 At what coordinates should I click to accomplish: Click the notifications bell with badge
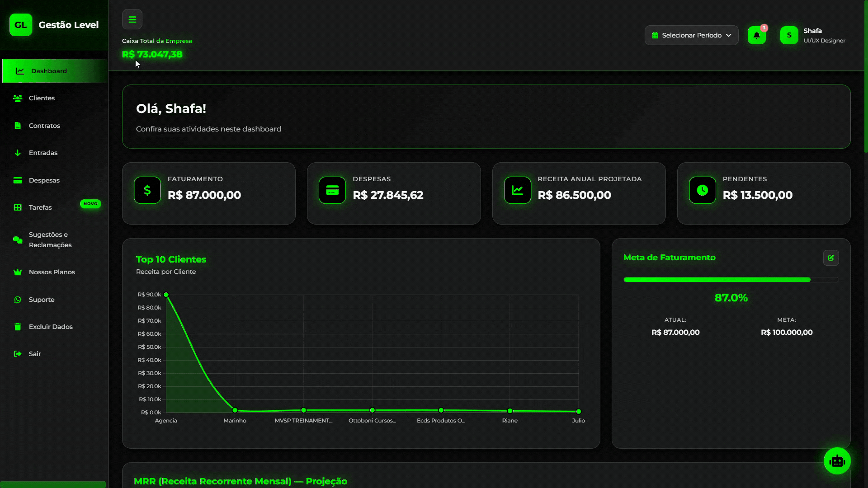tap(756, 35)
